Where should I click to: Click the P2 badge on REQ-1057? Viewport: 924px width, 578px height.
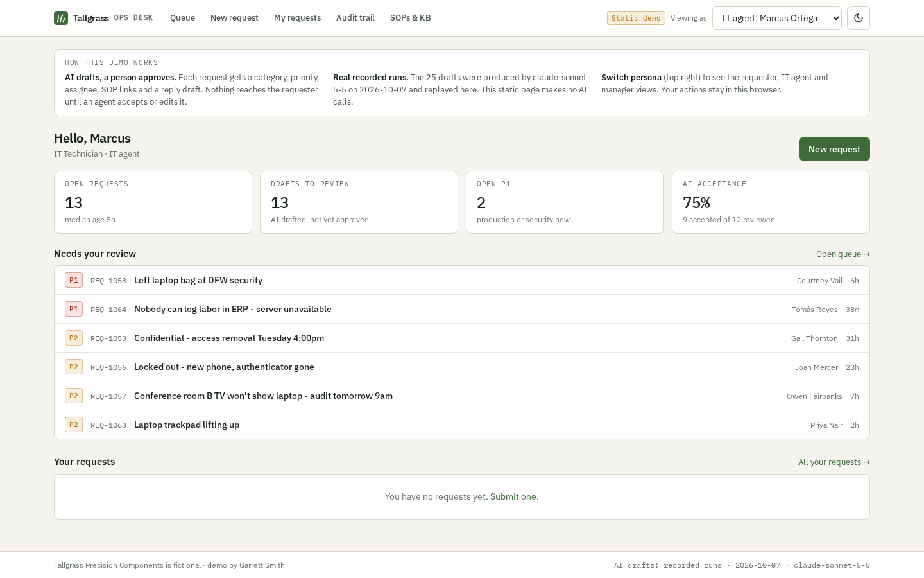74,396
